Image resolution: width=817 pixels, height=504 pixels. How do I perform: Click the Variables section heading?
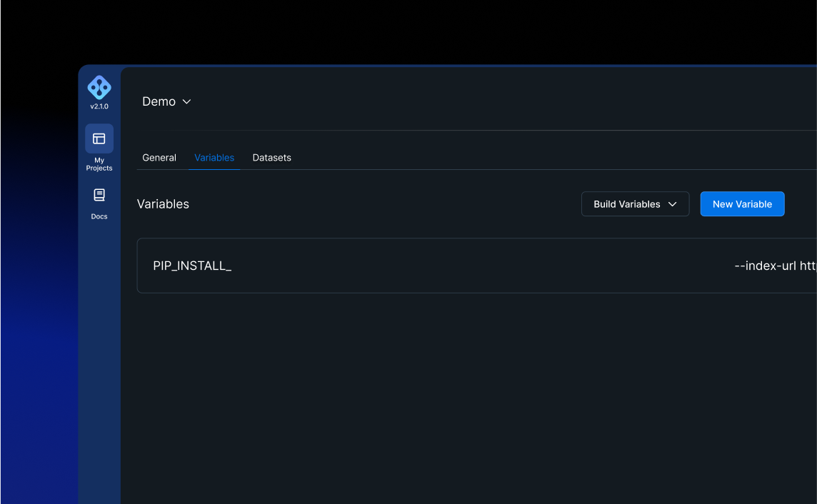click(163, 204)
